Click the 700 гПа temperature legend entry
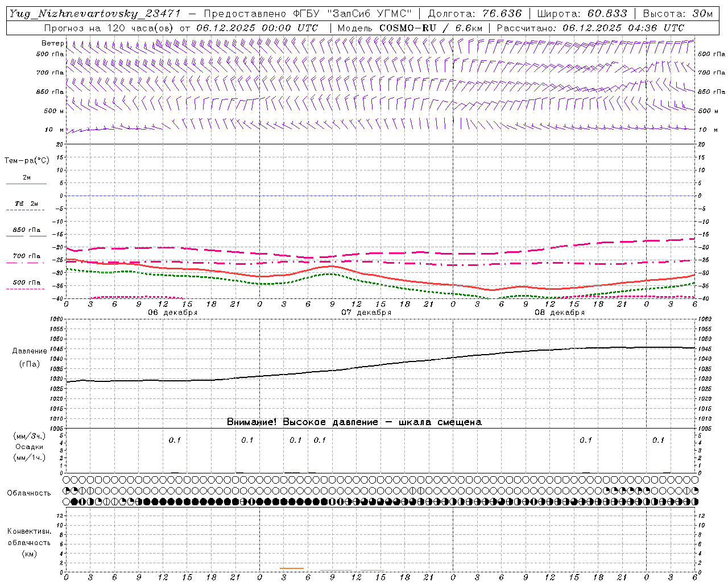This screenshot has height=582, width=728. [x=27, y=256]
